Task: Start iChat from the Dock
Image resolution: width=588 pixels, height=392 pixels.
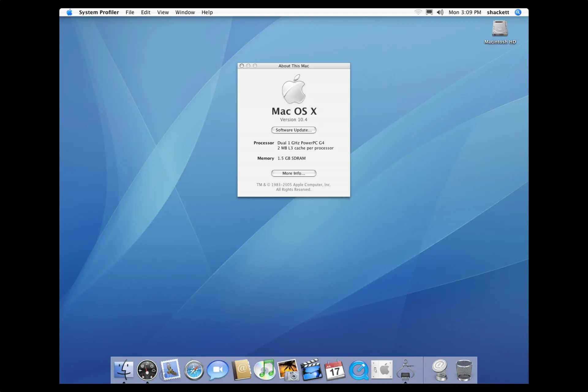Action: tap(217, 370)
